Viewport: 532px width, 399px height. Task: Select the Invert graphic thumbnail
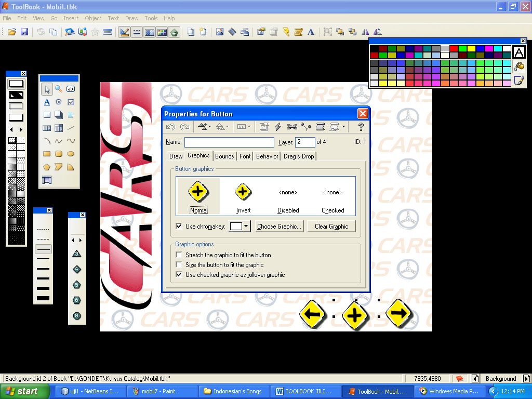[x=243, y=196]
